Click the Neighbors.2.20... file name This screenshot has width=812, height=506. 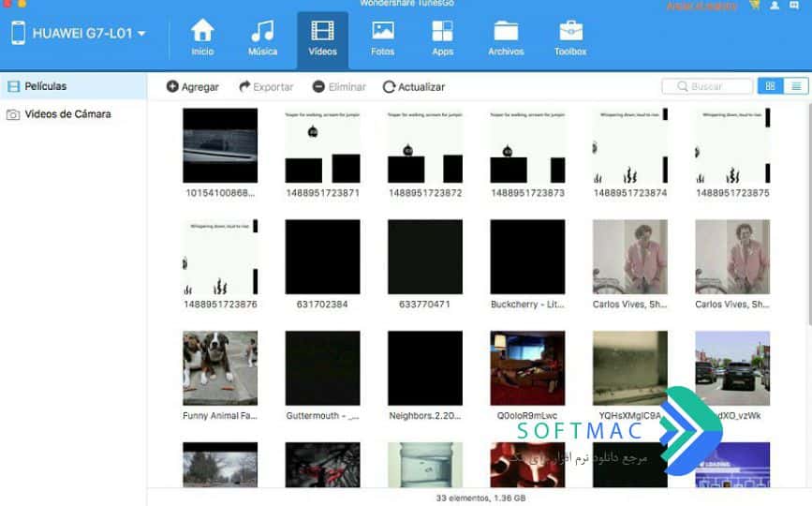pyautogui.click(x=425, y=416)
